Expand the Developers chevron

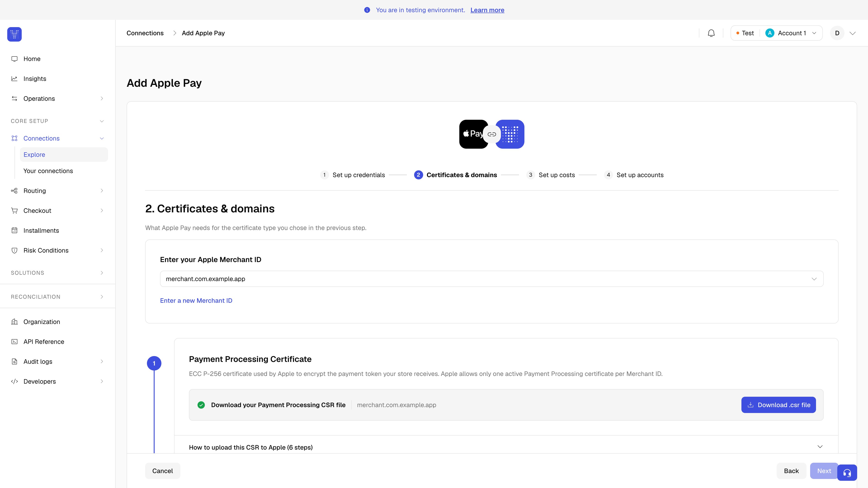(x=102, y=382)
